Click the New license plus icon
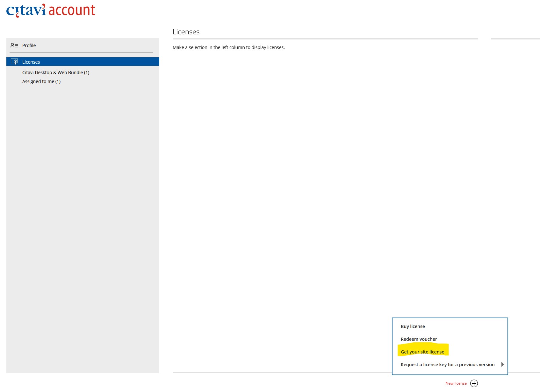This screenshot has height=392, width=540. tap(474, 383)
